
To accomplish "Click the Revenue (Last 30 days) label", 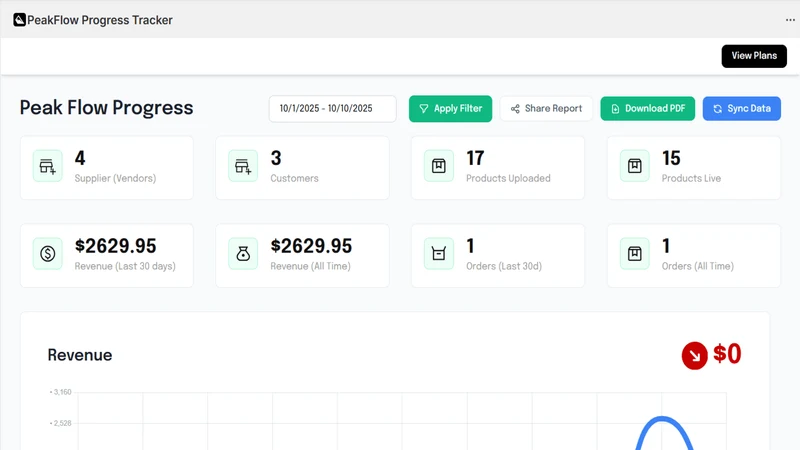I will [125, 266].
